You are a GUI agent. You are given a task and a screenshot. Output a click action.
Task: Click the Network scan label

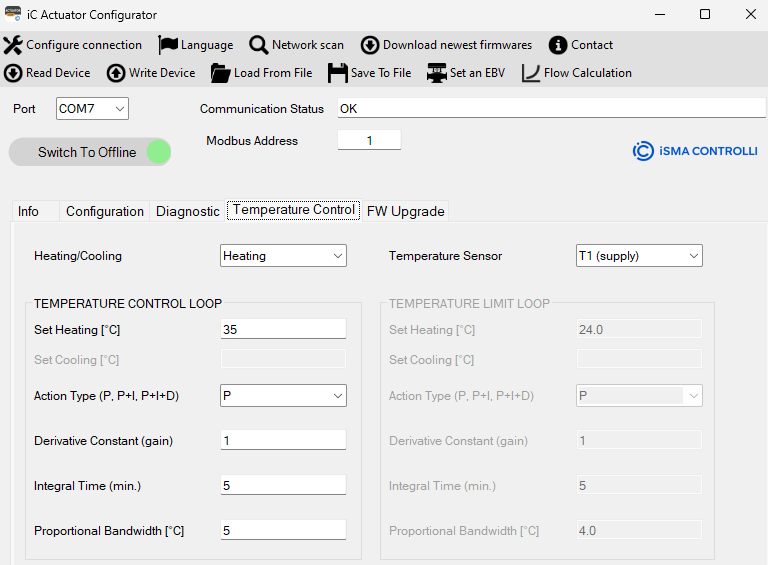(308, 45)
